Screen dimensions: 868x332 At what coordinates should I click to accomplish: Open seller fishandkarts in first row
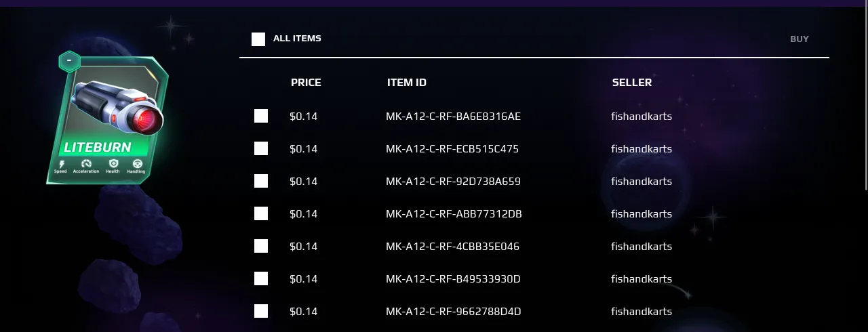(642, 116)
